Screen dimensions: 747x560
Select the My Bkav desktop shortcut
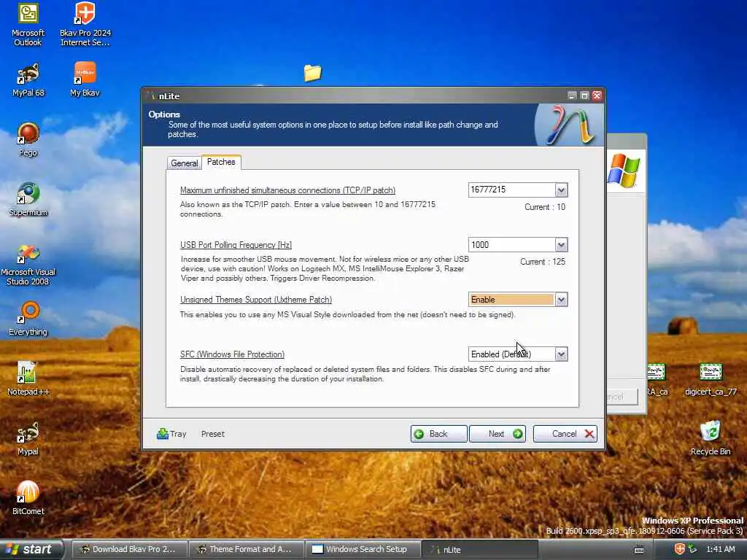pyautogui.click(x=85, y=80)
